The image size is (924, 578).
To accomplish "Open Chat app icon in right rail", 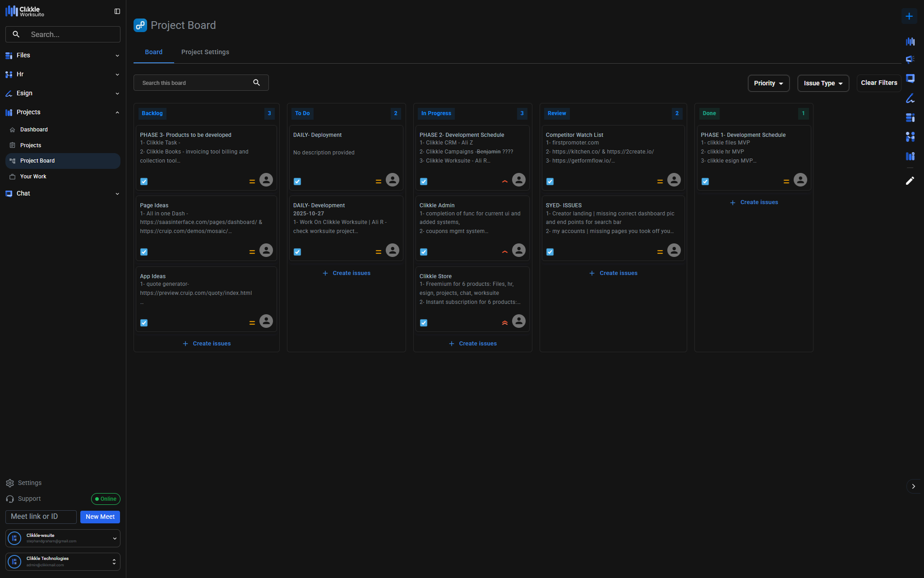I will coord(910,79).
